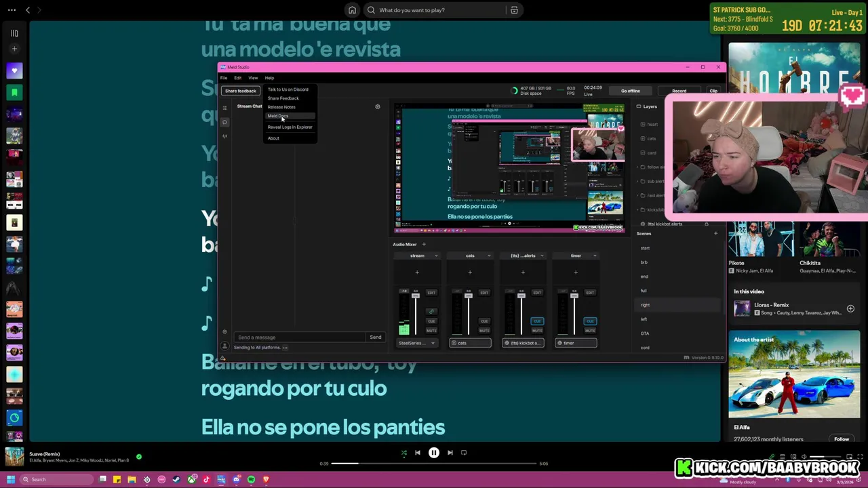This screenshot has width=868, height=488.
Task: Add effect to the cats track
Action: click(470, 272)
